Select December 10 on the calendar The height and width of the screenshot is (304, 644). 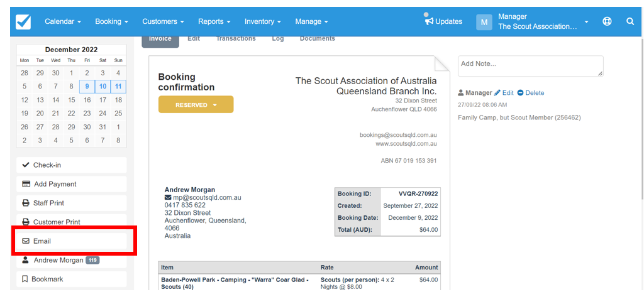point(103,87)
